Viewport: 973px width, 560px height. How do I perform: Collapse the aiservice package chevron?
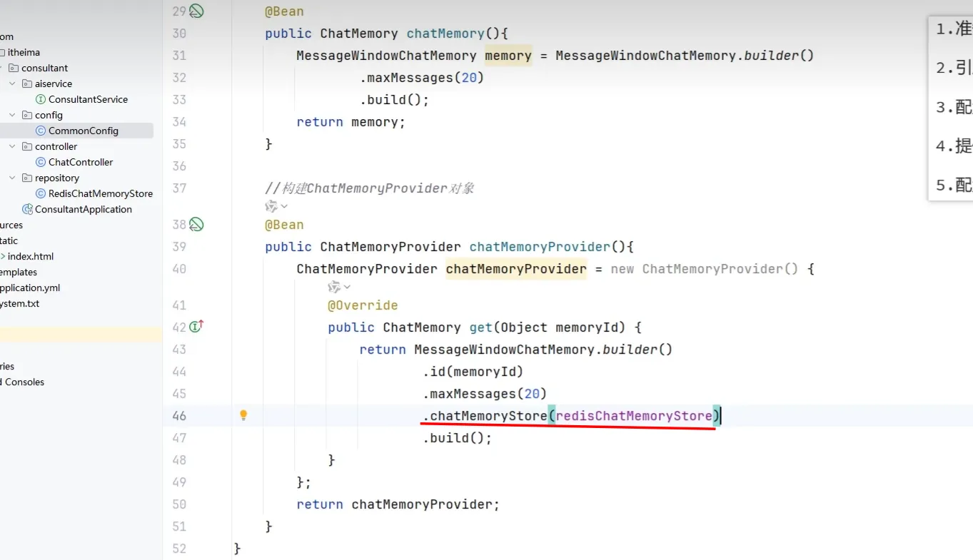click(x=12, y=83)
